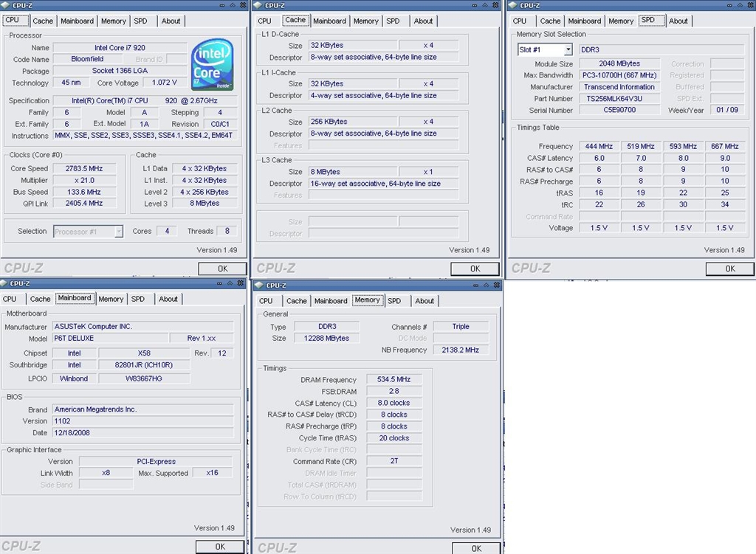Screen dimensions: 756x554
Task: In the CPU window, switch to Memory tab
Action: click(x=113, y=21)
